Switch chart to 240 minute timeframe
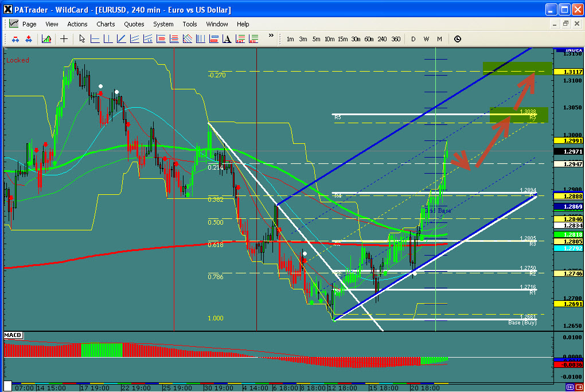 coord(382,39)
